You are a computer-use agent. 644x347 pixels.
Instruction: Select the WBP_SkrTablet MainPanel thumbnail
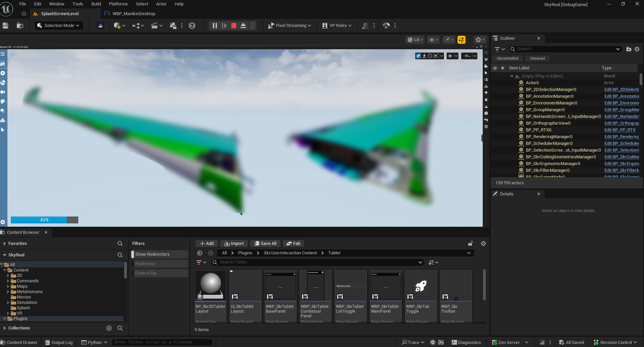(386, 286)
